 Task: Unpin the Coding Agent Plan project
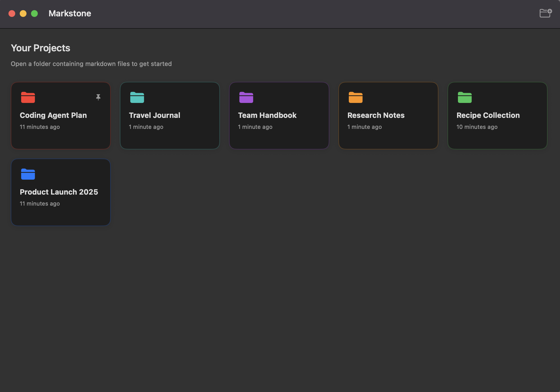pos(98,97)
